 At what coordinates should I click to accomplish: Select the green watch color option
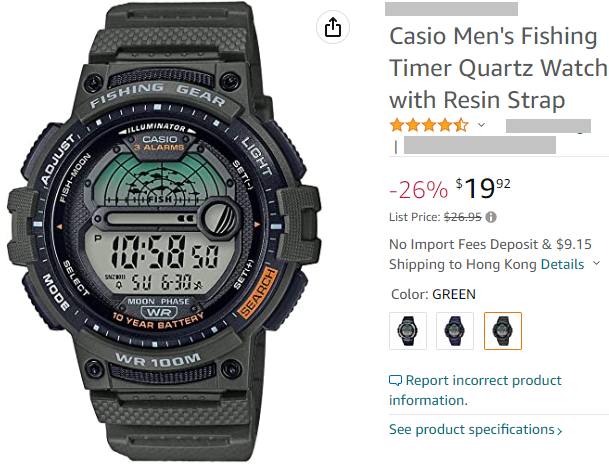[x=502, y=331]
